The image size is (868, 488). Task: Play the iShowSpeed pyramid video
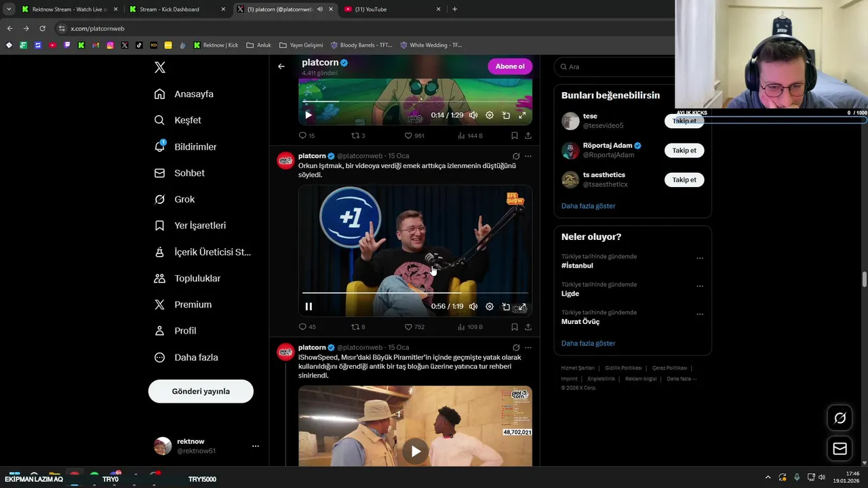[415, 451]
